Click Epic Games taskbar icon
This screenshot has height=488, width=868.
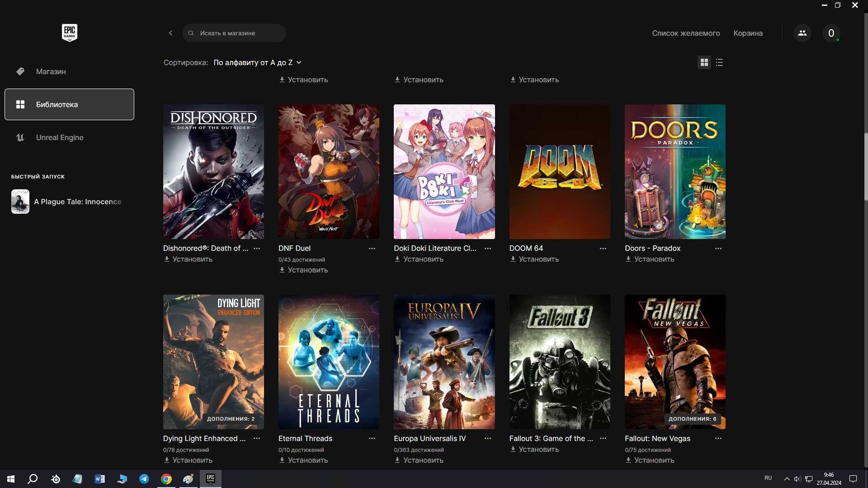click(x=211, y=479)
